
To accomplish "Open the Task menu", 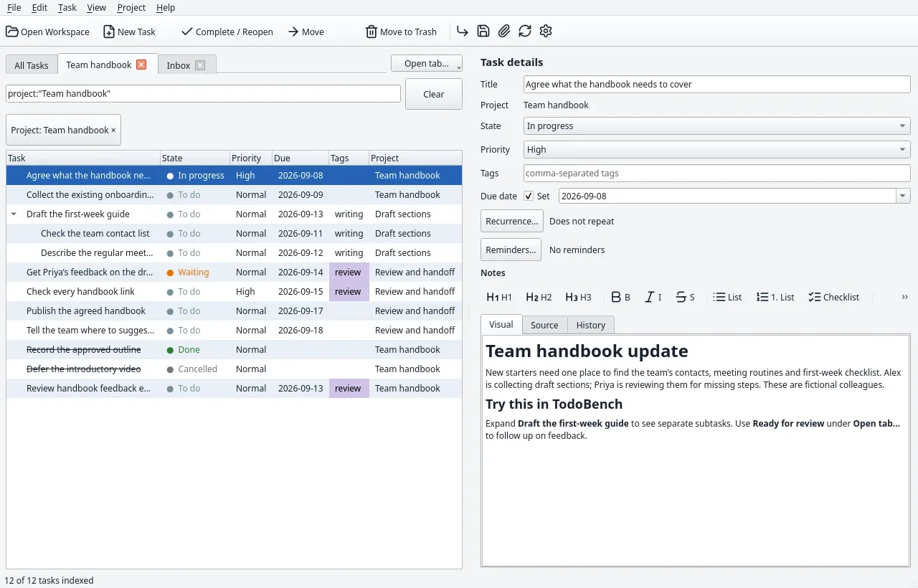I will (x=67, y=7).
